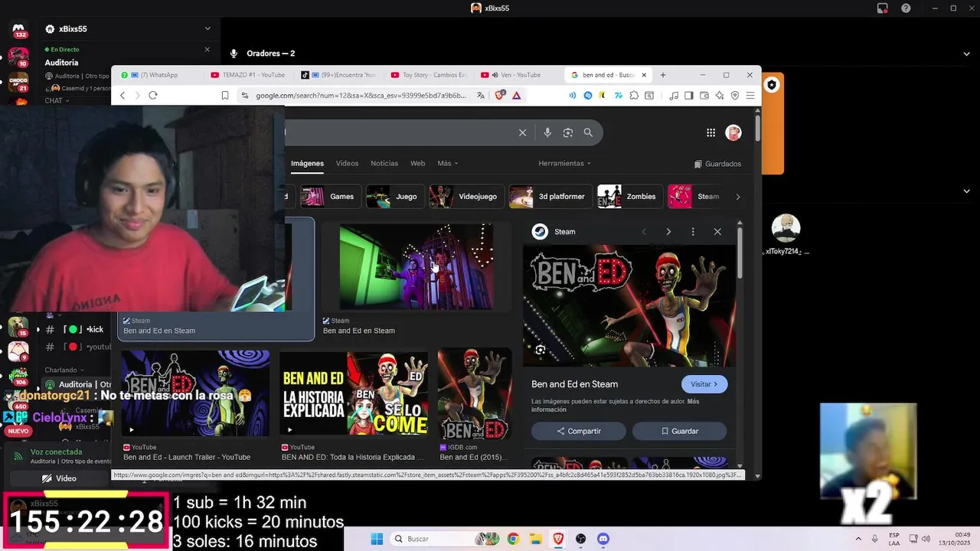The width and height of the screenshot is (980, 551).
Task: Collapse the Oradores section chevron
Action: [967, 54]
